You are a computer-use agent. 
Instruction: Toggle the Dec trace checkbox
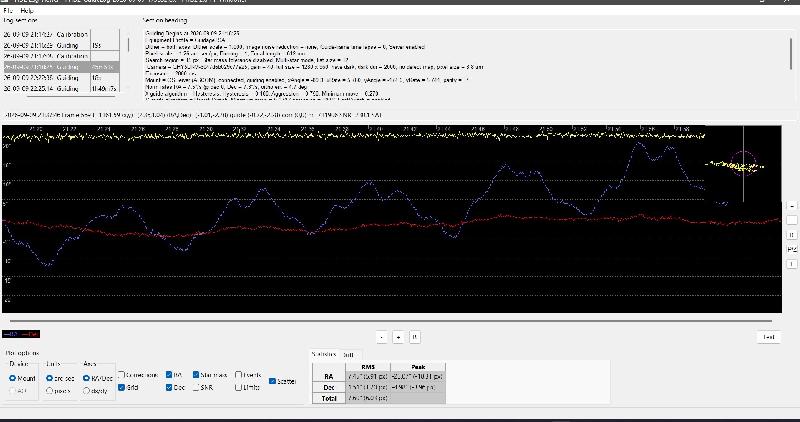click(175, 387)
